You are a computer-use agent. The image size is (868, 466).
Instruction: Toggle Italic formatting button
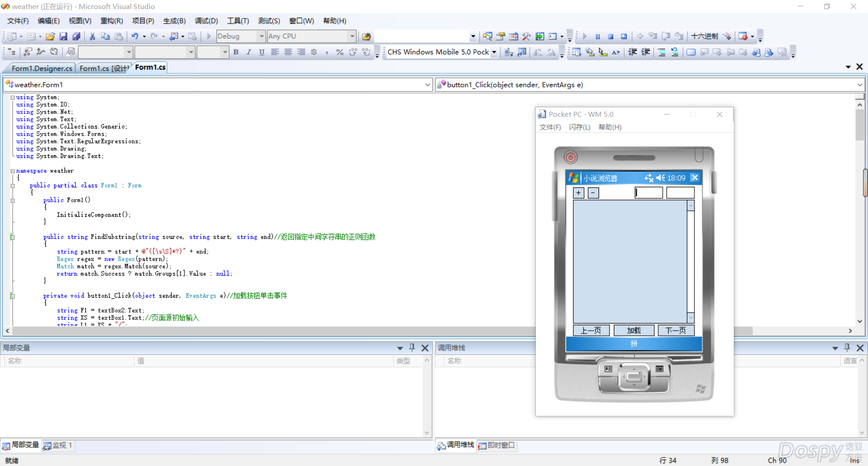(x=249, y=52)
